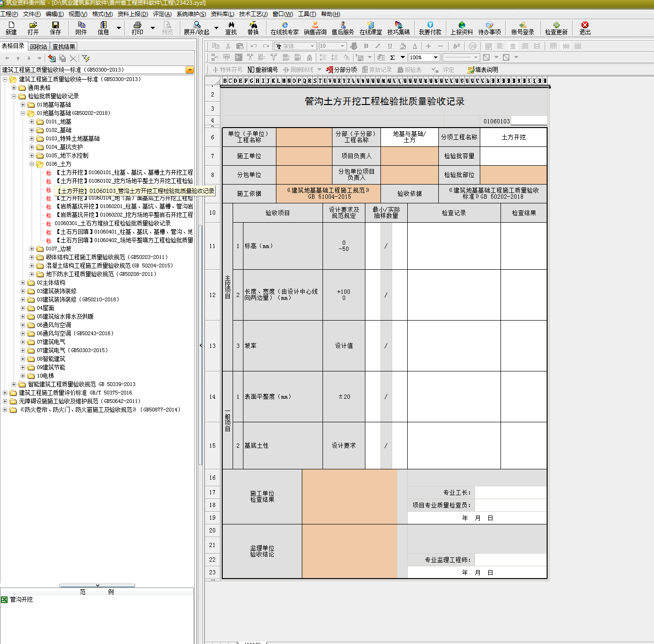Viewport: 654px width, 644px height.
Task: Click the red 退出 exit icon
Action: point(585,28)
